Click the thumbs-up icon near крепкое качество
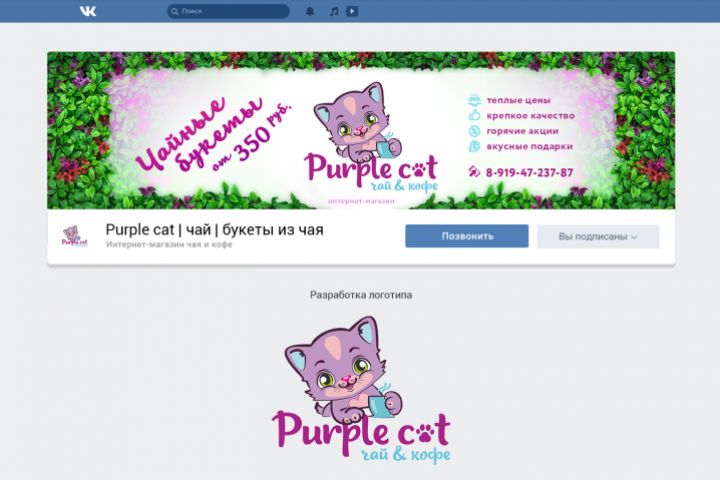The height and width of the screenshot is (480, 720). [474, 115]
